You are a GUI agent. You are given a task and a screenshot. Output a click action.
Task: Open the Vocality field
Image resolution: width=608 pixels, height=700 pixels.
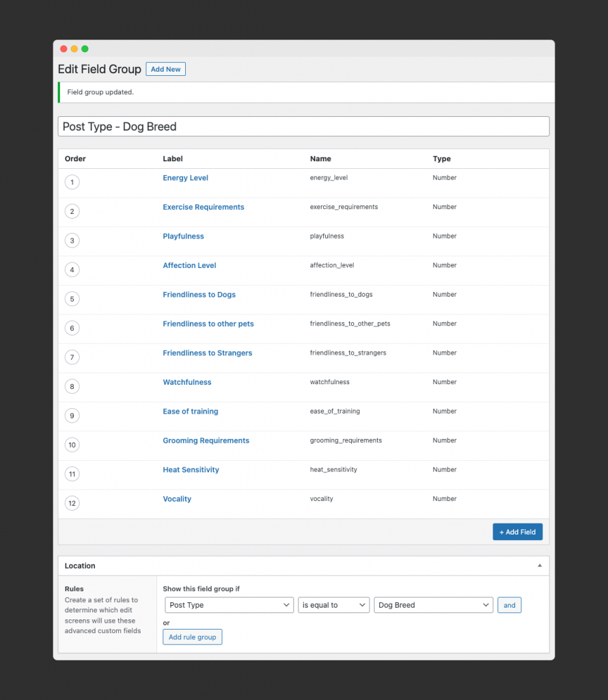(x=177, y=499)
